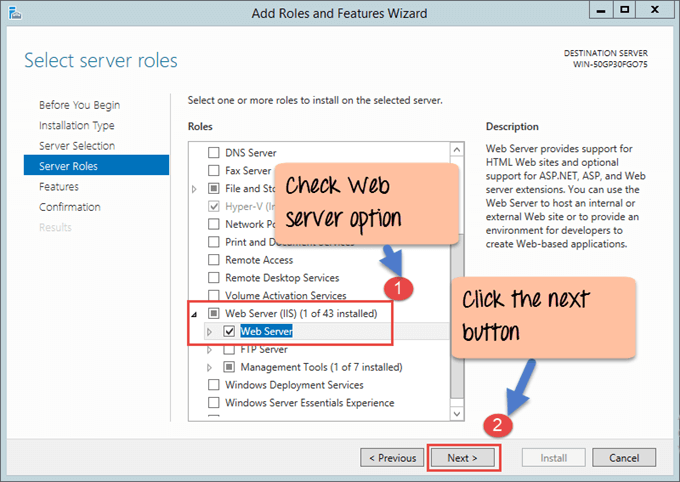Select the Volume Activation Services checkbox
This screenshot has width=680, height=482.
(x=213, y=296)
